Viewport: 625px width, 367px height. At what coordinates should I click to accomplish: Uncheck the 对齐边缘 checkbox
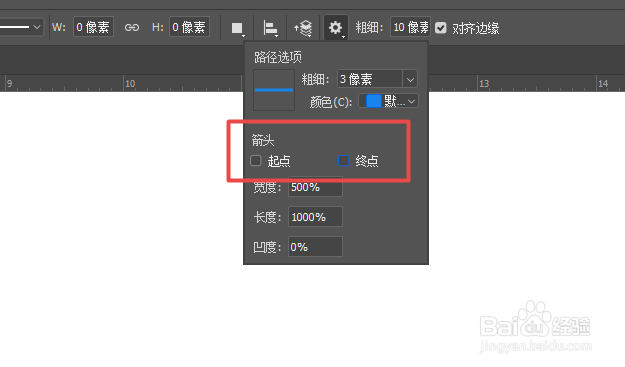pos(440,28)
